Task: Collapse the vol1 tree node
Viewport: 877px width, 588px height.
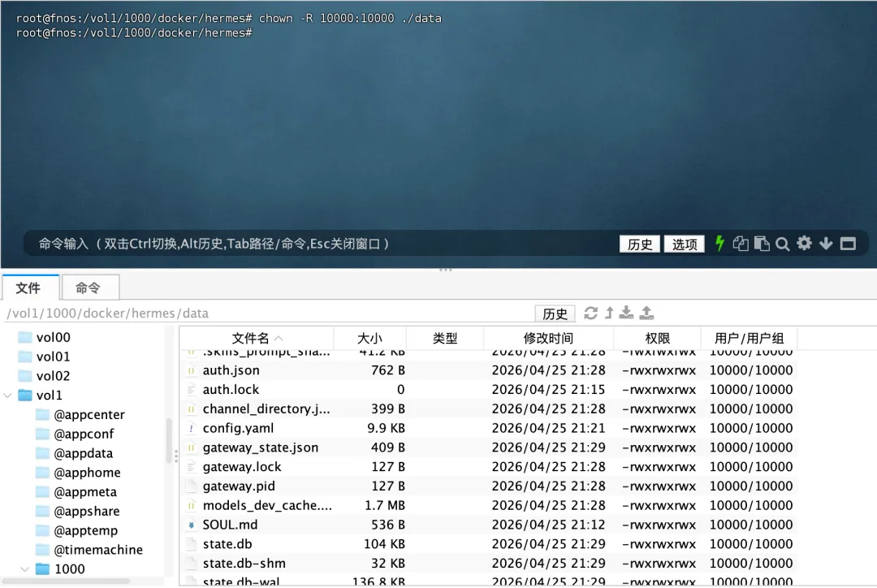Action: coord(8,396)
